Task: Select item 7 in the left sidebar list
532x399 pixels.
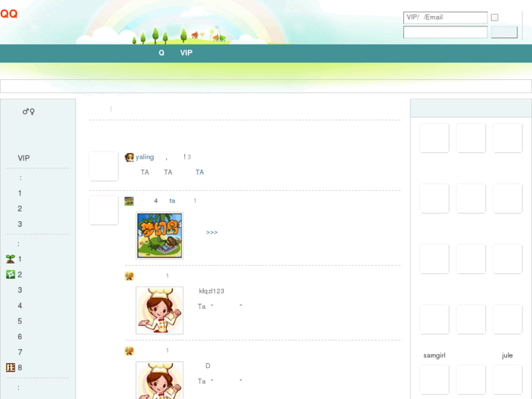Action: coord(20,352)
